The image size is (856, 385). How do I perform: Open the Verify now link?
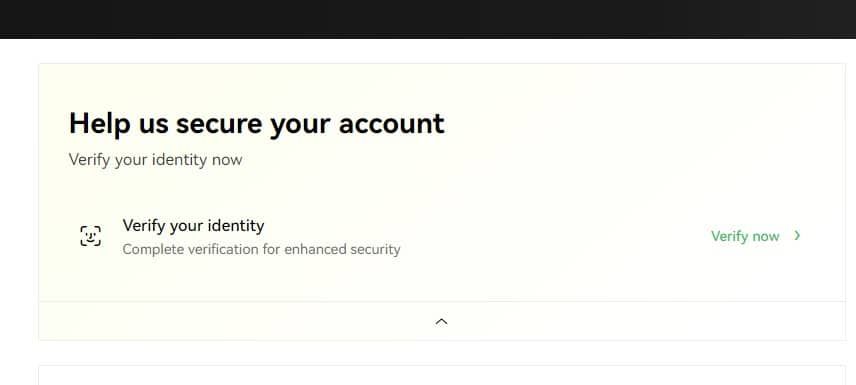(745, 236)
